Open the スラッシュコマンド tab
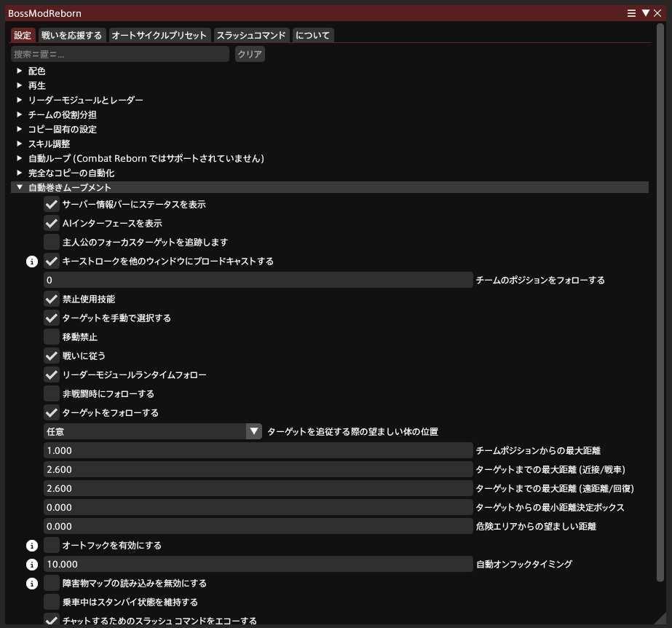Viewport: 672px width, 628px height. click(251, 35)
